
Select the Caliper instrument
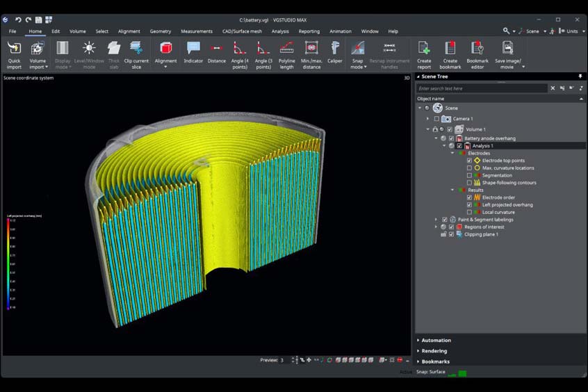(x=335, y=49)
